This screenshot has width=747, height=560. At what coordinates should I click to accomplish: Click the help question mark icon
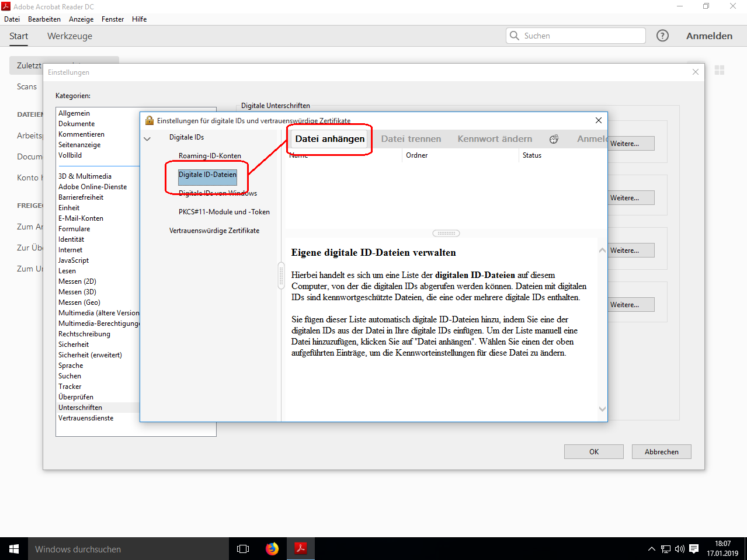tap(662, 36)
